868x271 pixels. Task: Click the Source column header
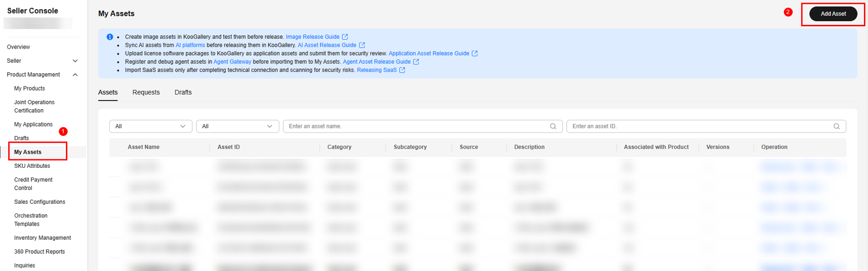[469, 147]
